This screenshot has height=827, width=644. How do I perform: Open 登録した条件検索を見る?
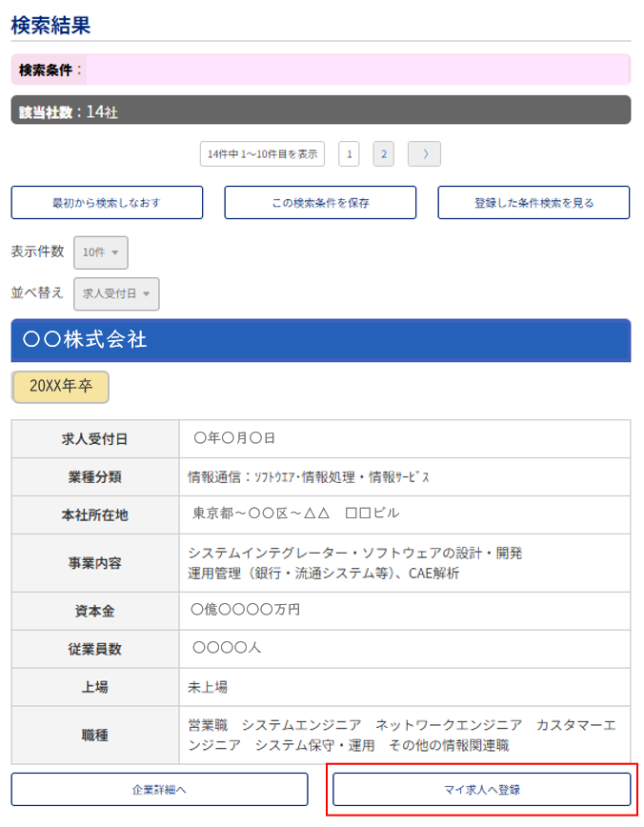tap(533, 203)
